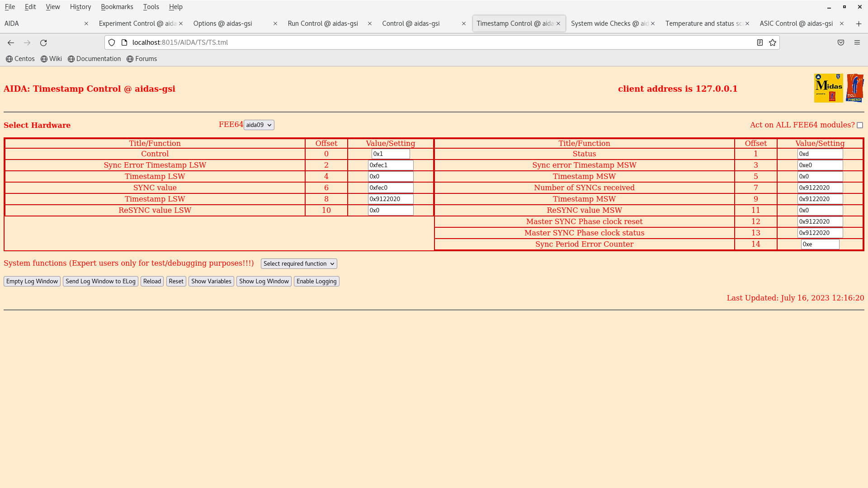Click the browser reload icon
This screenshot has width=868, height=488.
[x=43, y=42]
